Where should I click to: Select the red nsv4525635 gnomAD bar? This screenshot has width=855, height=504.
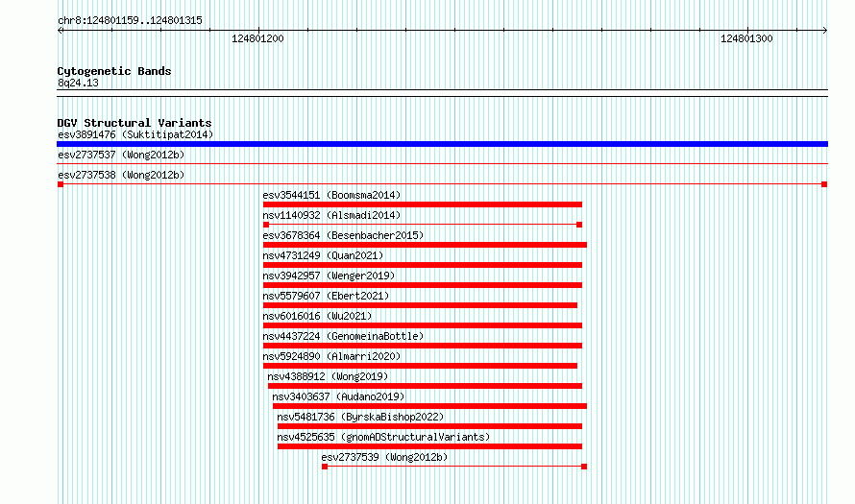(429, 446)
